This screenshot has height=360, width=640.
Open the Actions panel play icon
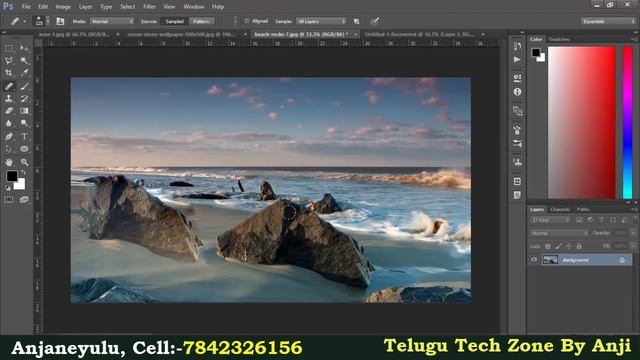517,60
